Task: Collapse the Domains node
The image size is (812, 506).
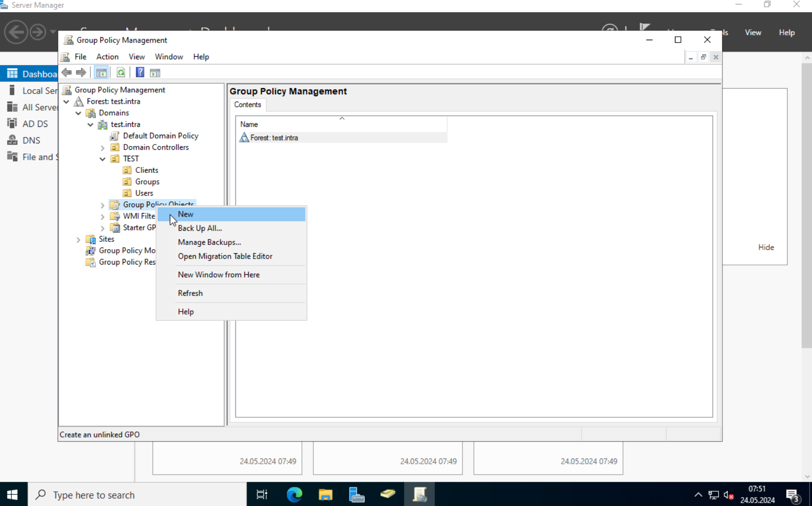Action: pyautogui.click(x=78, y=113)
